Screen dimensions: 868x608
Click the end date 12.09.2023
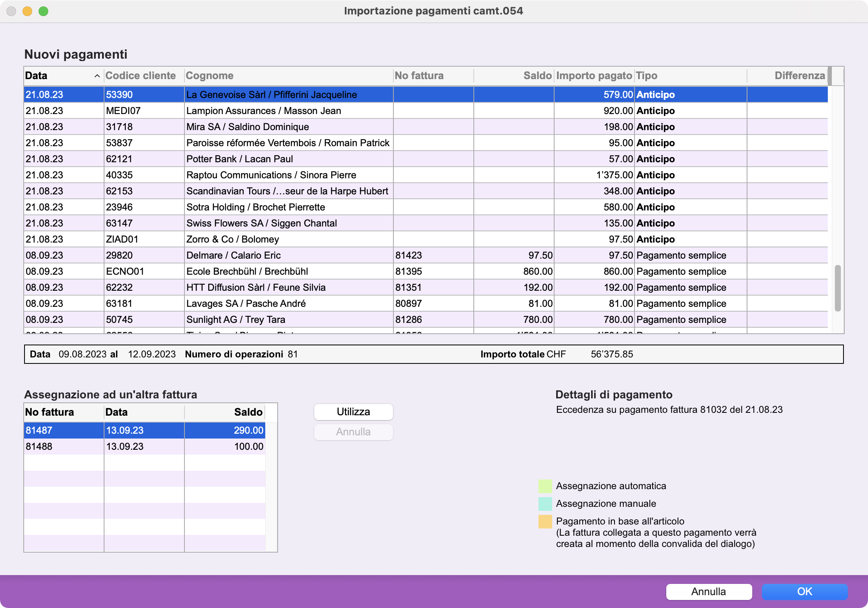click(152, 354)
